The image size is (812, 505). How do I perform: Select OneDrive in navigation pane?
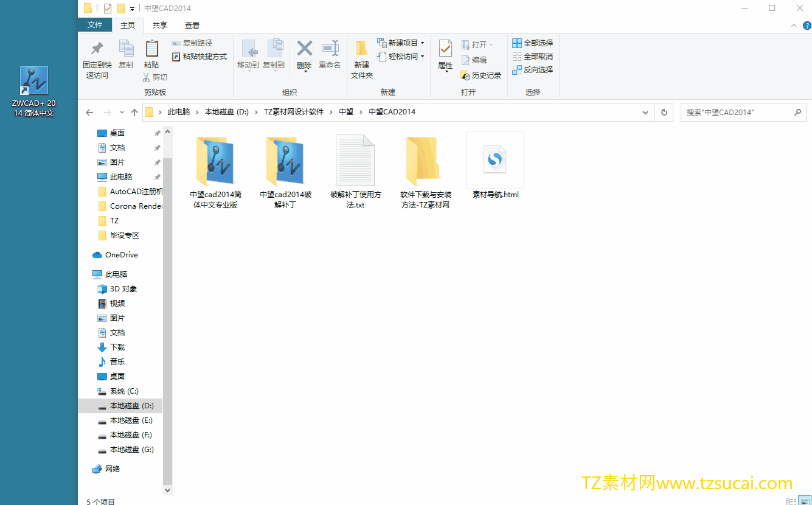(116, 254)
